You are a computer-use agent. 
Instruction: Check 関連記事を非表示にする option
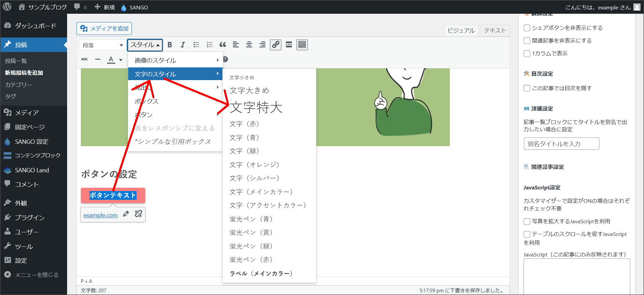527,41
